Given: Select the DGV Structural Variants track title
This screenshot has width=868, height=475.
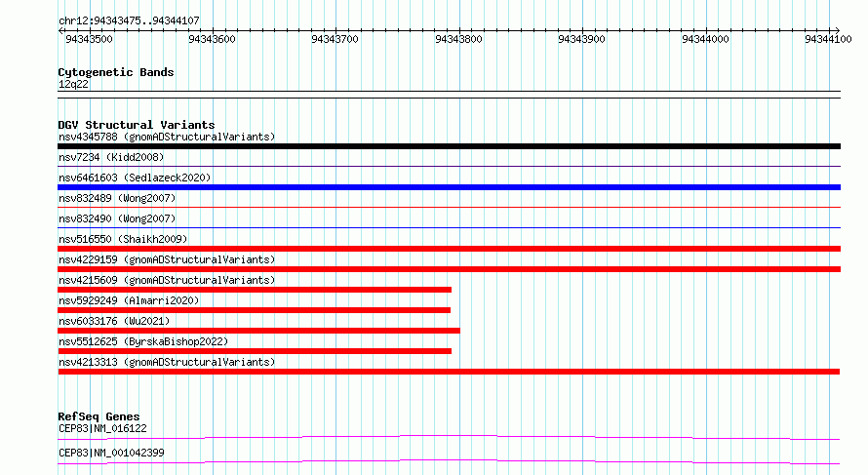Looking at the screenshot, I should pos(137,125).
